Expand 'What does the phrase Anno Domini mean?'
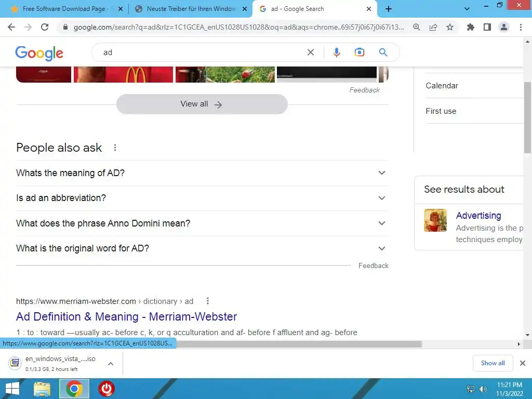The image size is (532, 399). [x=202, y=223]
